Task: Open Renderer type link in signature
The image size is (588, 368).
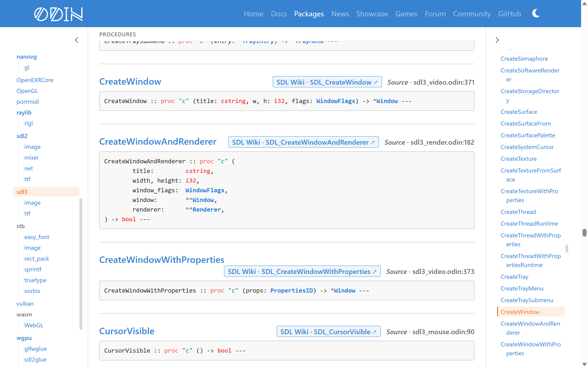Action: coord(206,210)
